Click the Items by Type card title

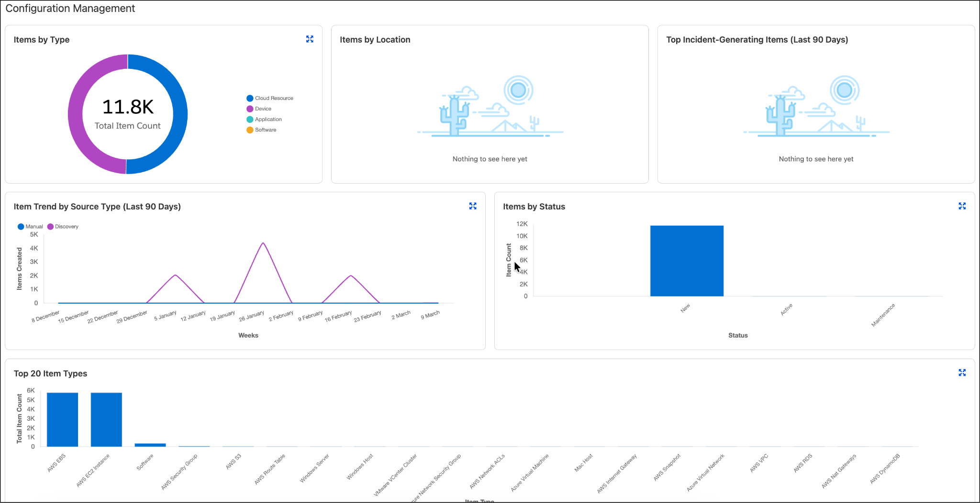(42, 40)
